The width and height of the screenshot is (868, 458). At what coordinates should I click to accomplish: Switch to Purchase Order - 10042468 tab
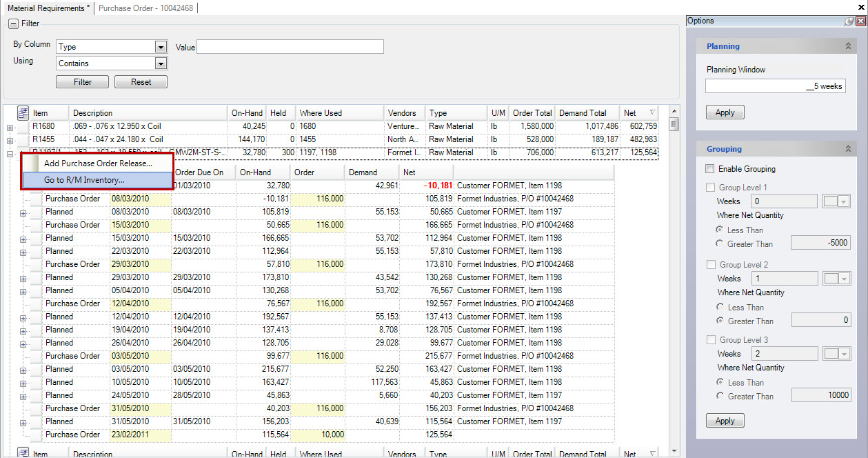click(x=145, y=8)
